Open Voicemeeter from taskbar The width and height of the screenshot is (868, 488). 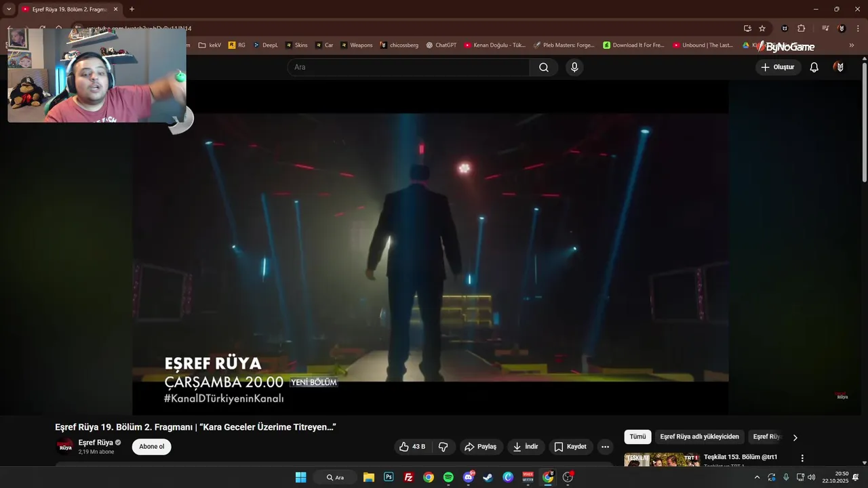(528, 477)
